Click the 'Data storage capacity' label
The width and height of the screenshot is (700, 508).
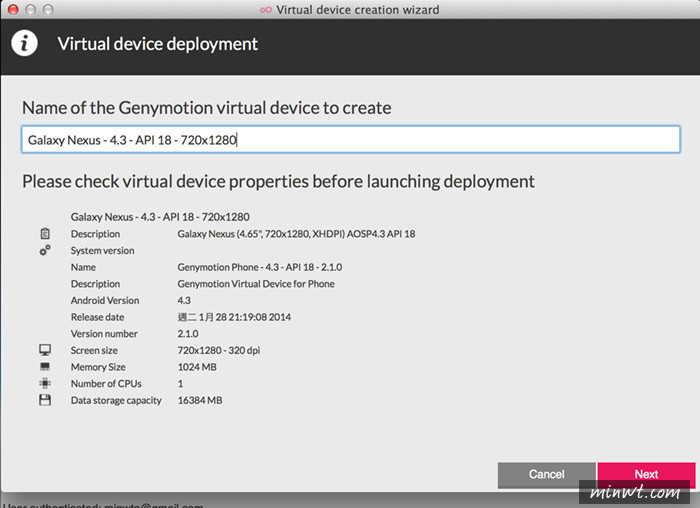click(x=116, y=400)
